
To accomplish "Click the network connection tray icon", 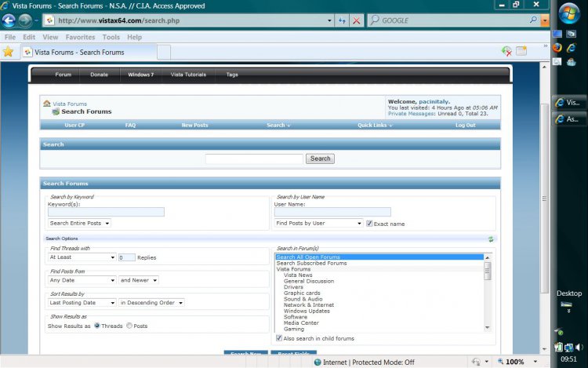I will tap(569, 348).
